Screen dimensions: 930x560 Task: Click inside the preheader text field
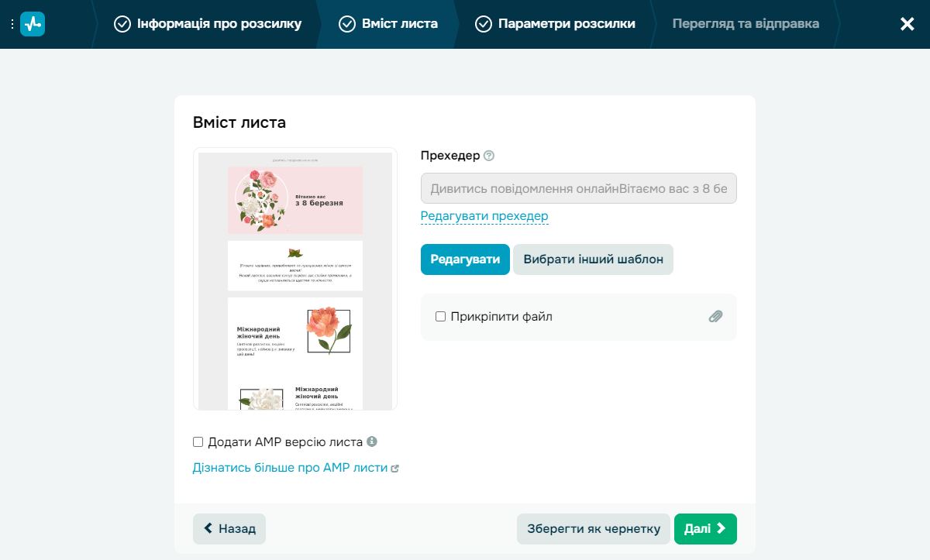tap(578, 187)
